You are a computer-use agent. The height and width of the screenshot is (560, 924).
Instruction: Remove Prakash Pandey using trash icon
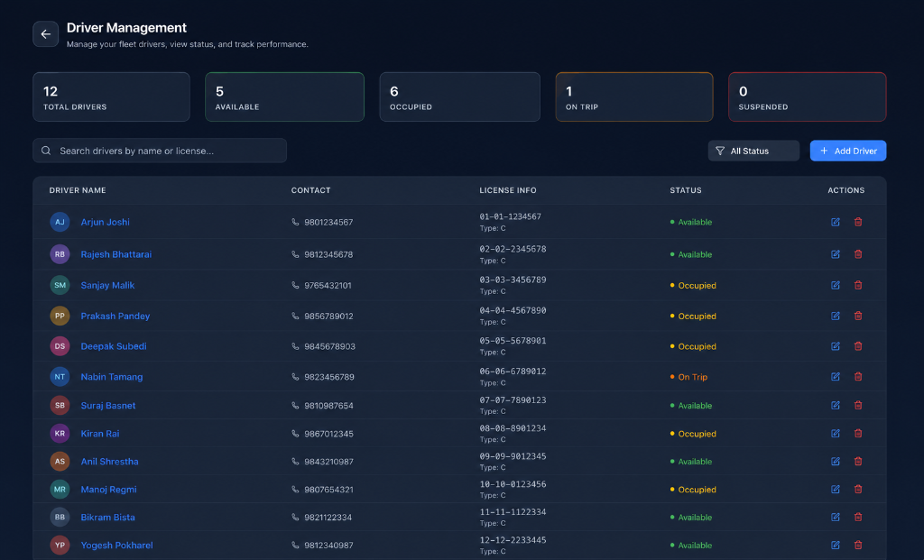click(858, 316)
